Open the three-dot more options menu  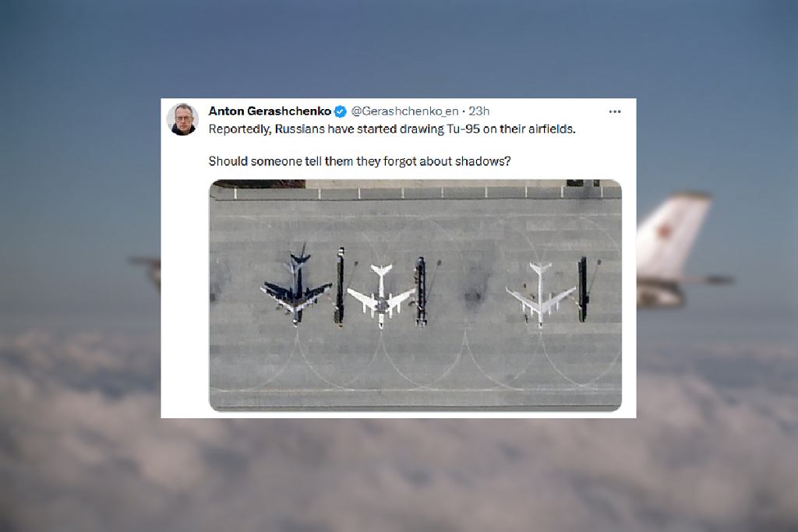coord(614,111)
